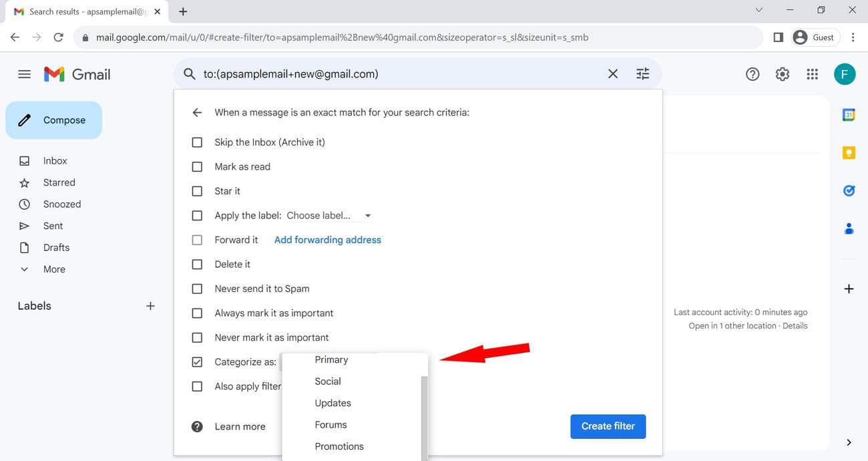Uncheck the Categorize as option
Viewport: 868px width, 461px height.
point(197,361)
